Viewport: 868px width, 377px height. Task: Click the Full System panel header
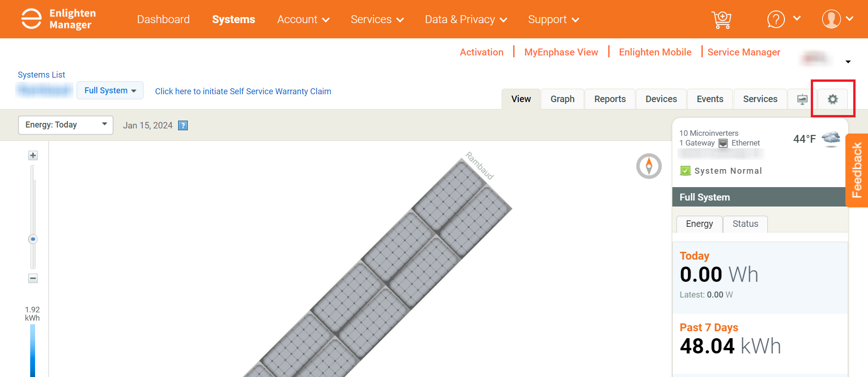click(759, 197)
